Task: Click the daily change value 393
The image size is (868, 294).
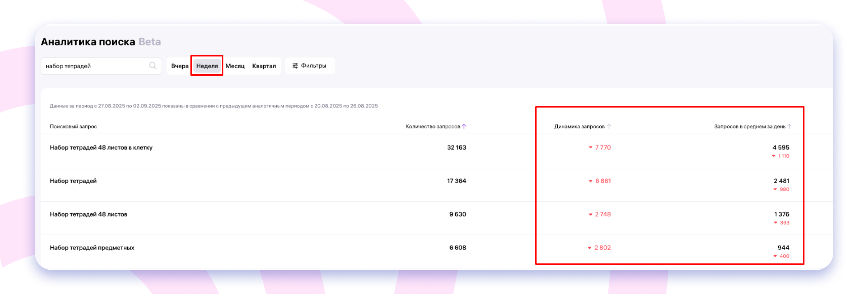Action: [x=784, y=223]
